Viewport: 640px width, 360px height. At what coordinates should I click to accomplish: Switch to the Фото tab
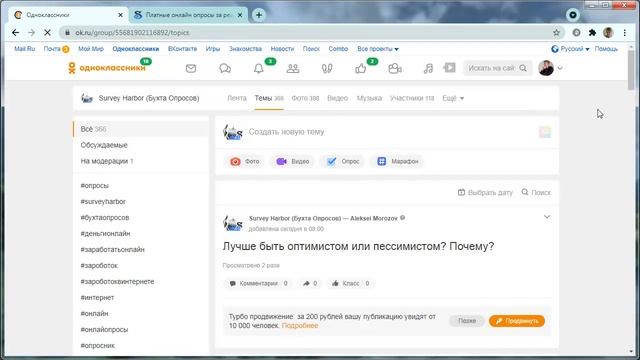[305, 98]
